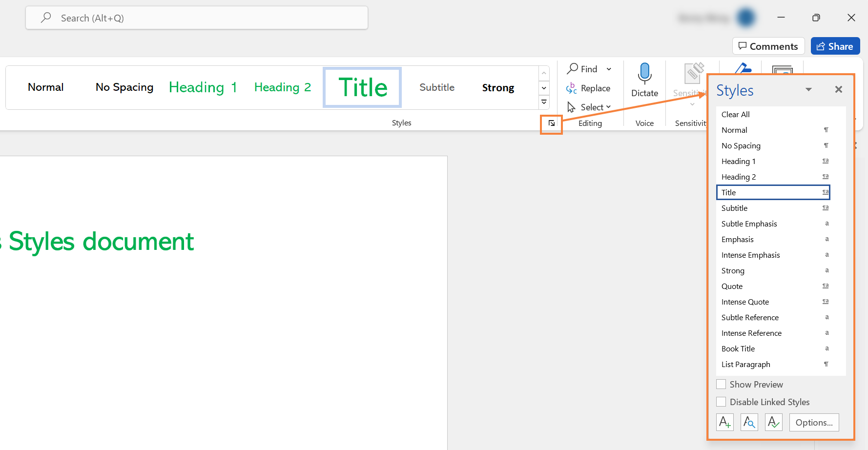
Task: Apply Strong style from gallery
Action: (498, 87)
